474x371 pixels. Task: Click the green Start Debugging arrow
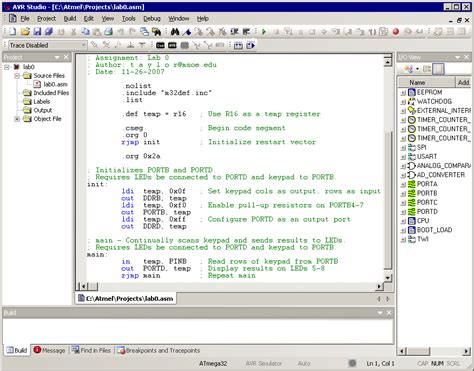click(264, 32)
